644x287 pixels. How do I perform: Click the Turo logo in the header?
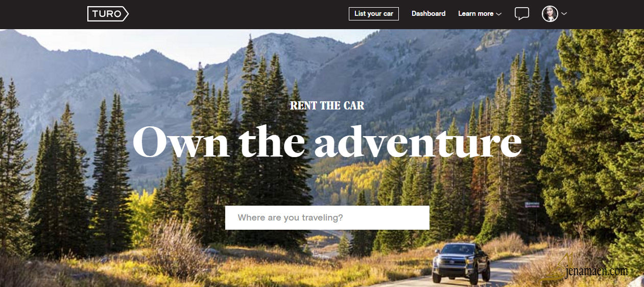[108, 14]
